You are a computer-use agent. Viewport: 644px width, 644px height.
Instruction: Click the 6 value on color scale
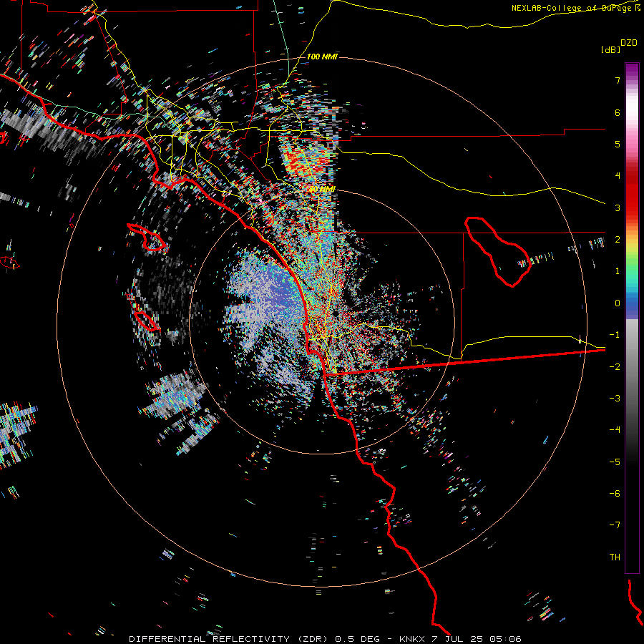tap(618, 112)
